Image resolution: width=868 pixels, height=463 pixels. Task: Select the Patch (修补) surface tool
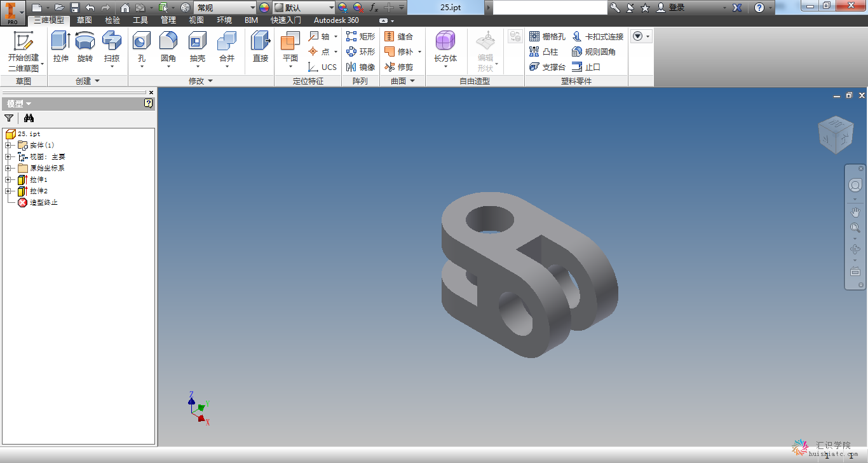(x=399, y=52)
